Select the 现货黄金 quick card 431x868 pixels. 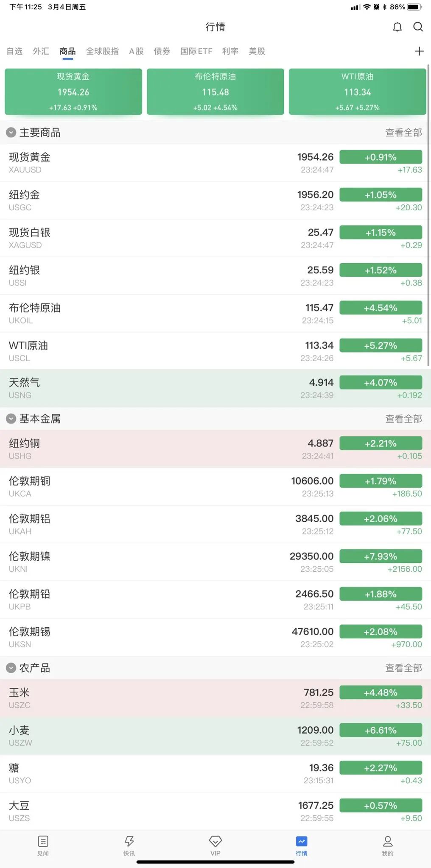(x=73, y=92)
